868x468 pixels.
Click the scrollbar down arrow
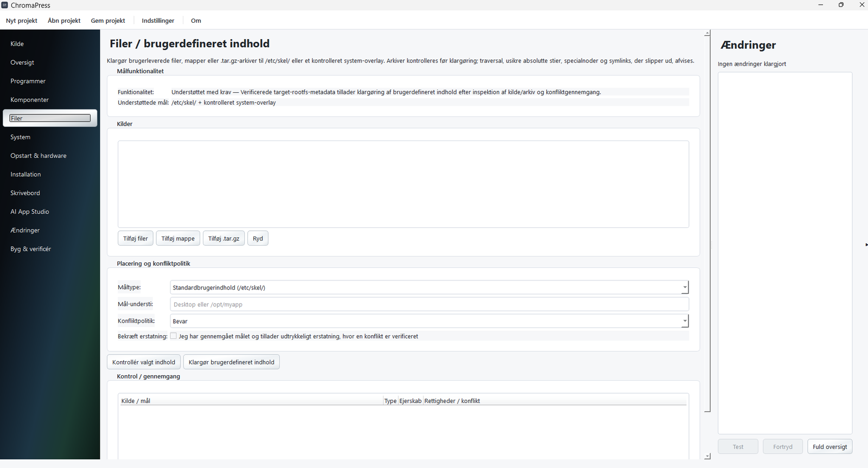pos(707,457)
